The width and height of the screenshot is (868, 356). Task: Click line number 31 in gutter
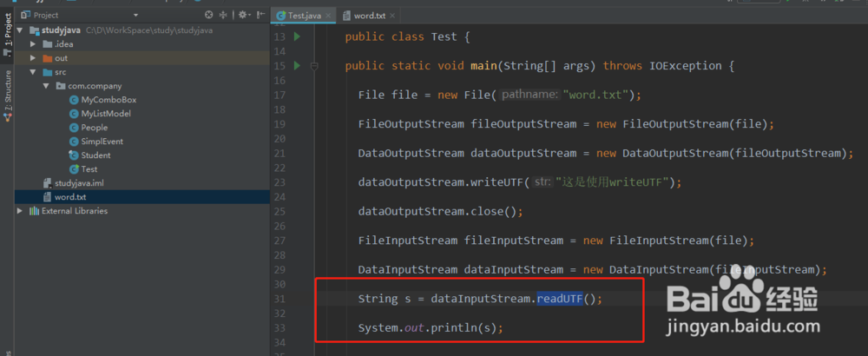coord(279,299)
